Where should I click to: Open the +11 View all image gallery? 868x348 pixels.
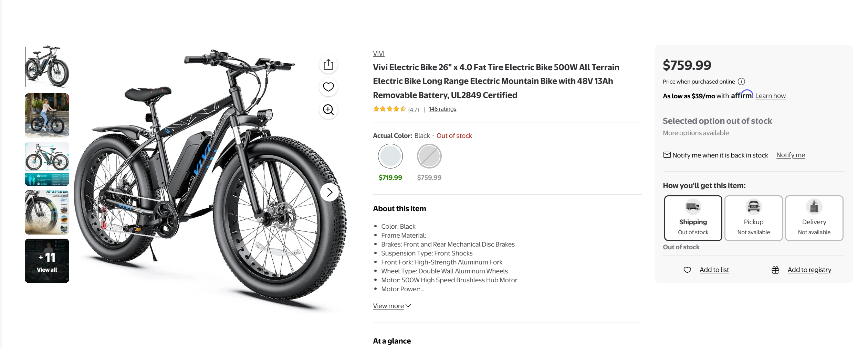(47, 261)
